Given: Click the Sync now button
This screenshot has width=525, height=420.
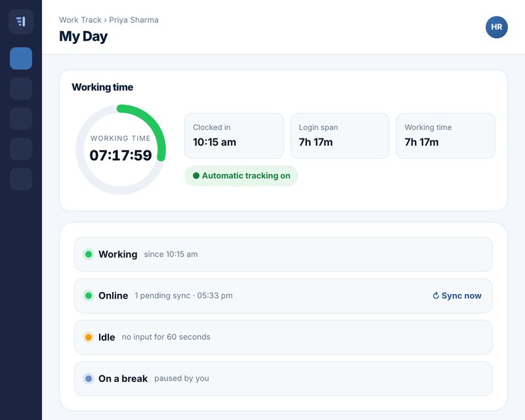Looking at the screenshot, I should coord(457,295).
